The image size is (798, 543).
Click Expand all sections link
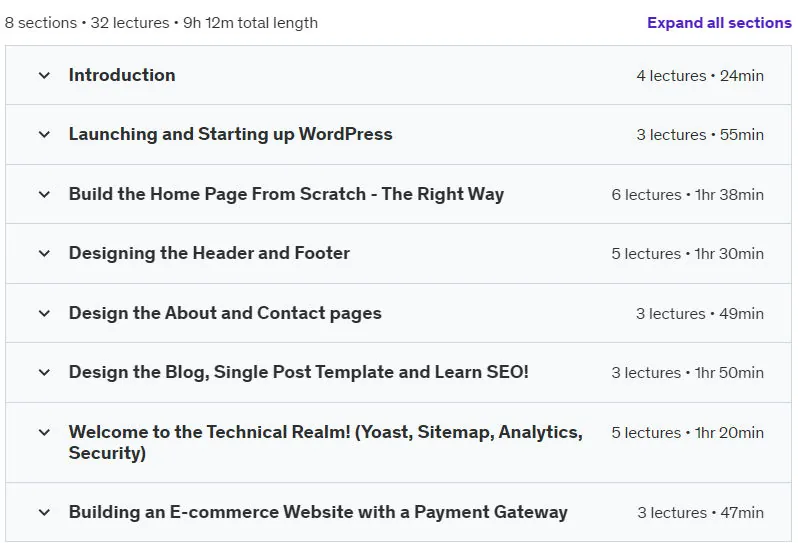coord(719,23)
